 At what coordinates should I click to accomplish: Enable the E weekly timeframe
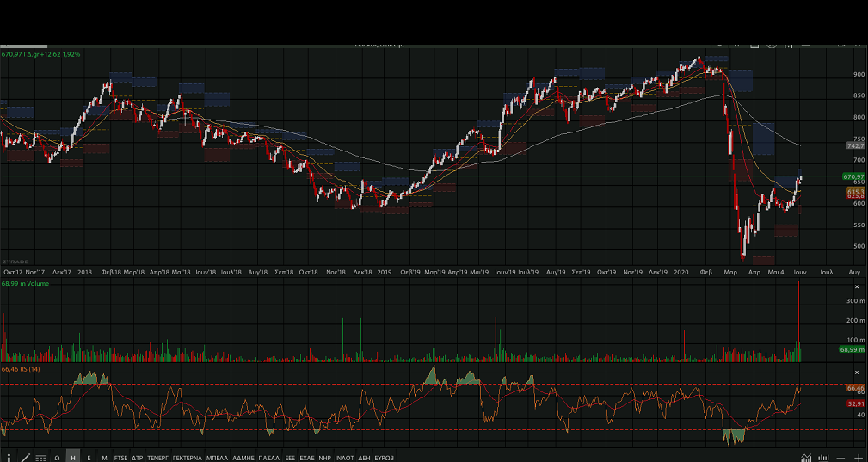tap(89, 458)
